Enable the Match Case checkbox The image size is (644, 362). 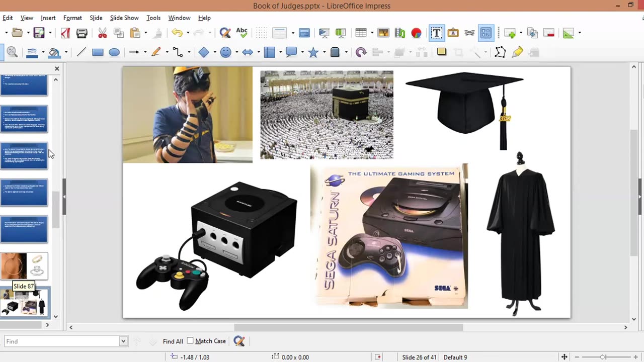click(190, 341)
